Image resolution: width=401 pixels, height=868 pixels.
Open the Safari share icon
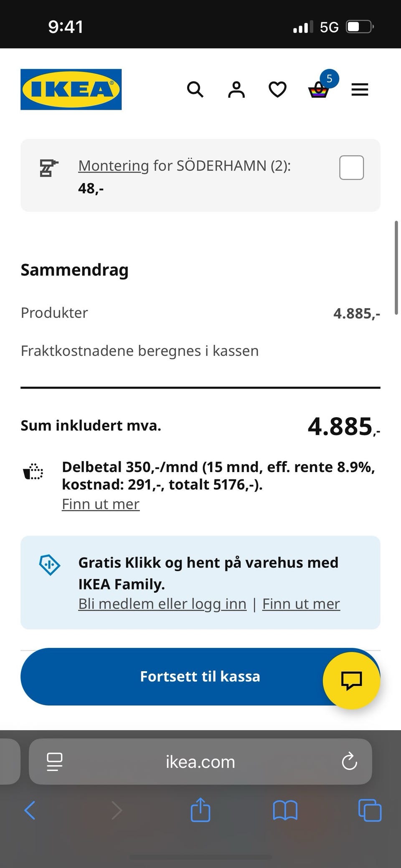pos(200,810)
